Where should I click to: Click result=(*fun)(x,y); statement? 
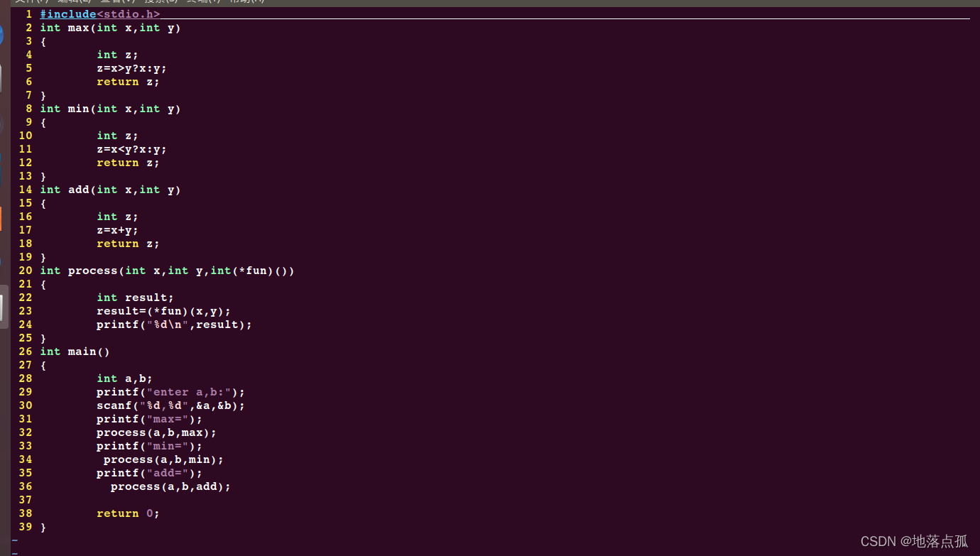pos(164,311)
